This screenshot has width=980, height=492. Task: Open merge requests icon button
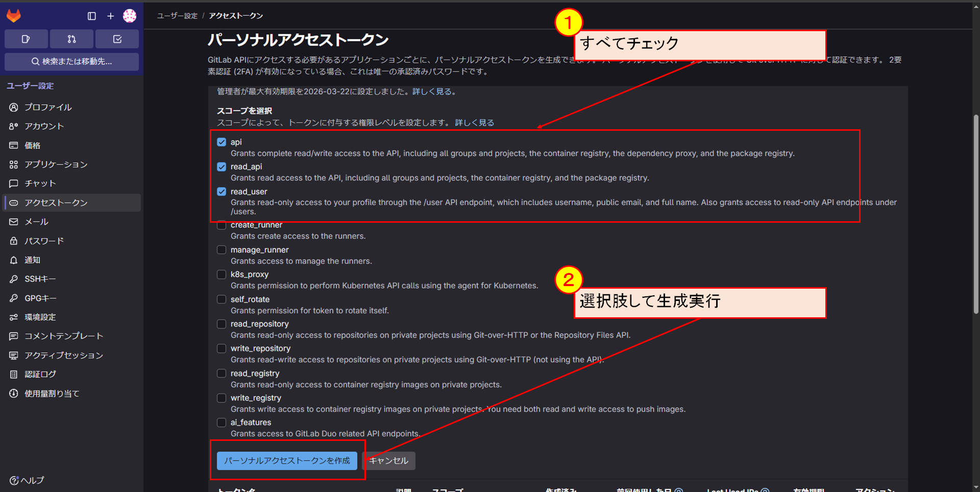point(71,39)
